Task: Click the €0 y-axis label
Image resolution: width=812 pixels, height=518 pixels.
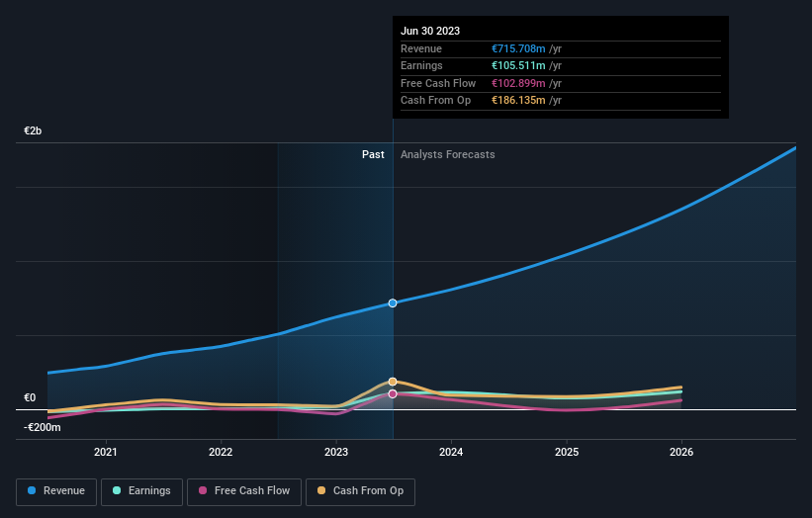Action: 30,398
